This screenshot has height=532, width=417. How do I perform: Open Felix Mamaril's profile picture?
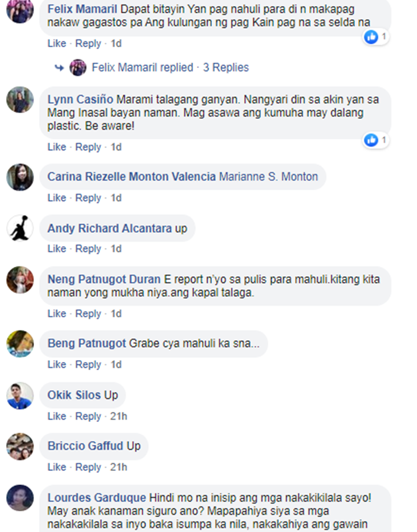[x=20, y=10]
